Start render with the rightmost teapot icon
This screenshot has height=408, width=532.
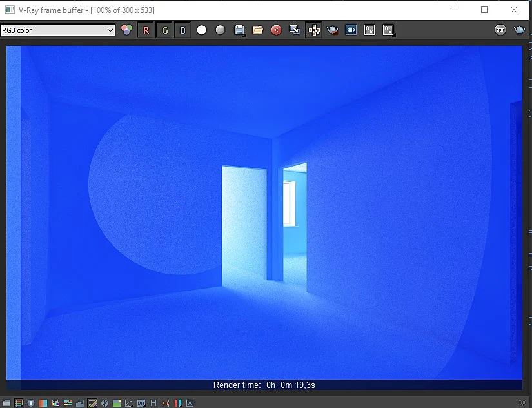coord(519,30)
